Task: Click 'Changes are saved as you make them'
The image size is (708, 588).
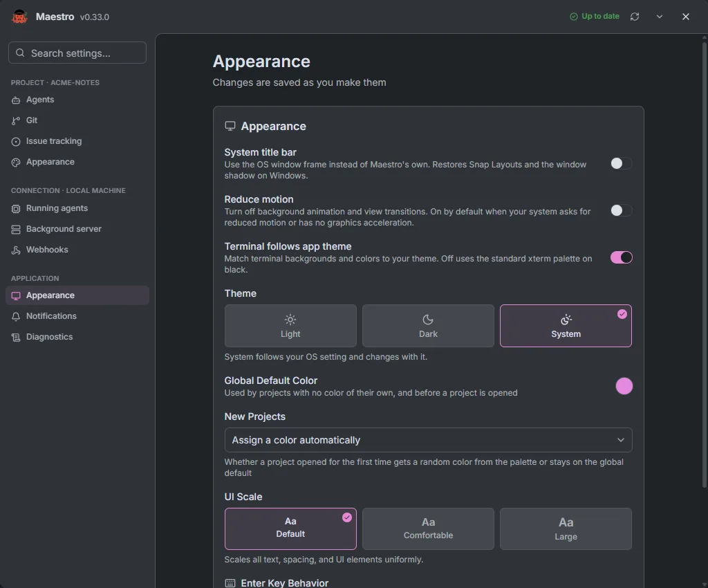Action: coord(299,82)
